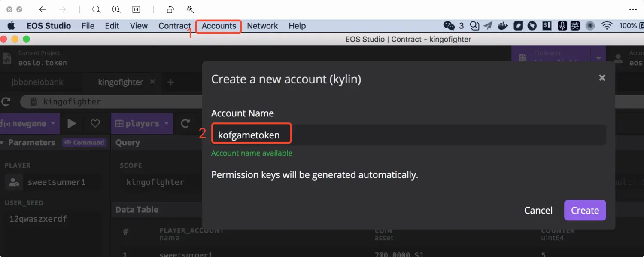Screen dimensions: 644x257
Task: Click the rotate image icon
Action: click(170, 9)
